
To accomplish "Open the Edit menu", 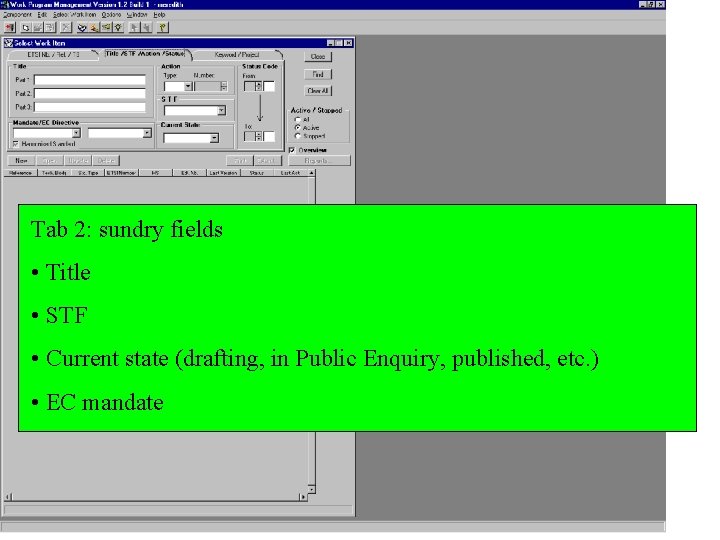I will [x=42, y=15].
